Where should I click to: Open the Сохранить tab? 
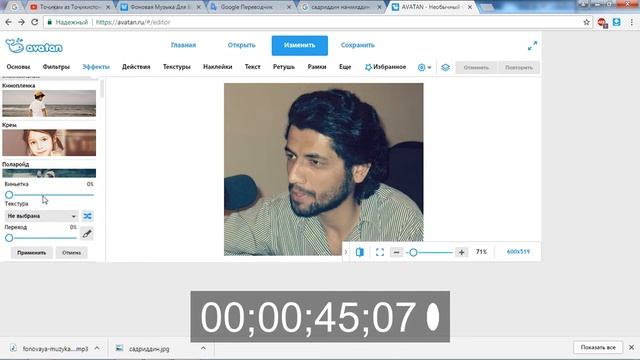358,45
